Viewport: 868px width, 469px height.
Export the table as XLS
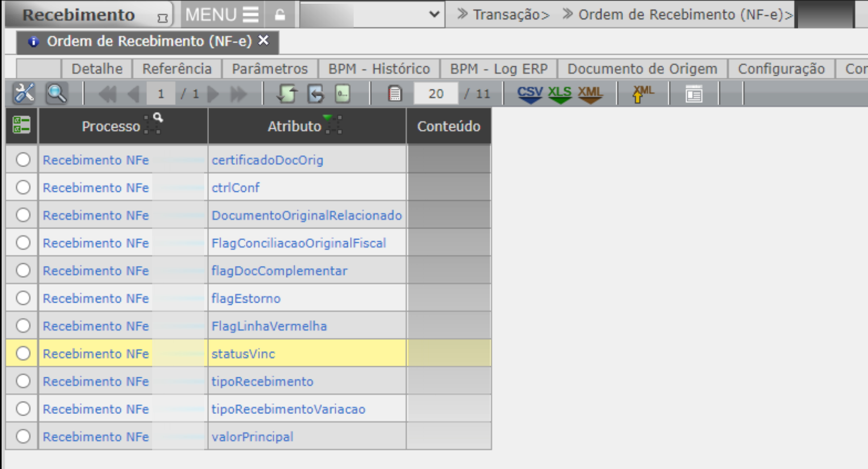point(559,94)
